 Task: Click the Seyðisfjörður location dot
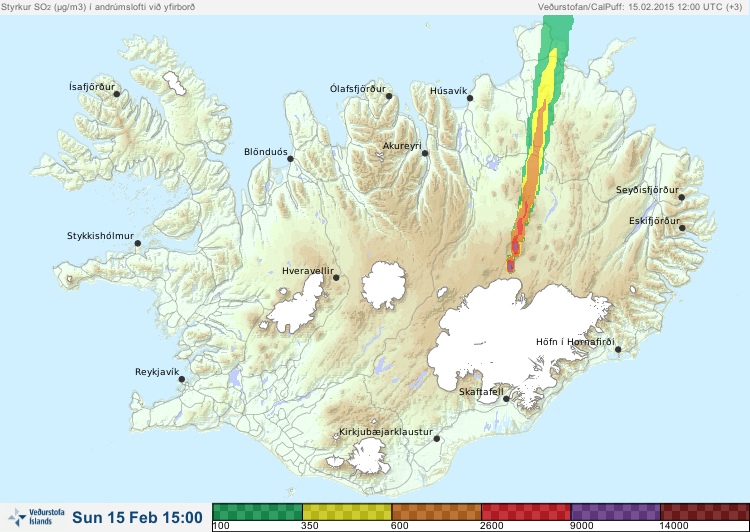pos(682,197)
